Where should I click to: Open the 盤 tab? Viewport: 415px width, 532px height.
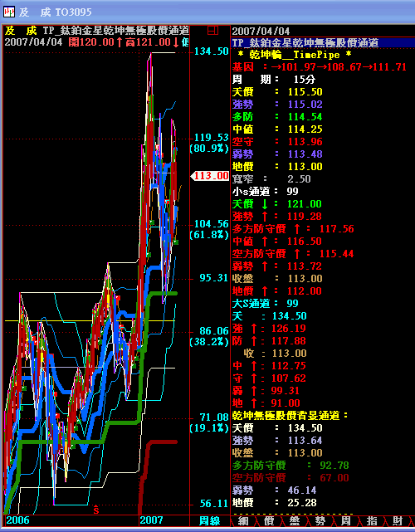coord(295,521)
